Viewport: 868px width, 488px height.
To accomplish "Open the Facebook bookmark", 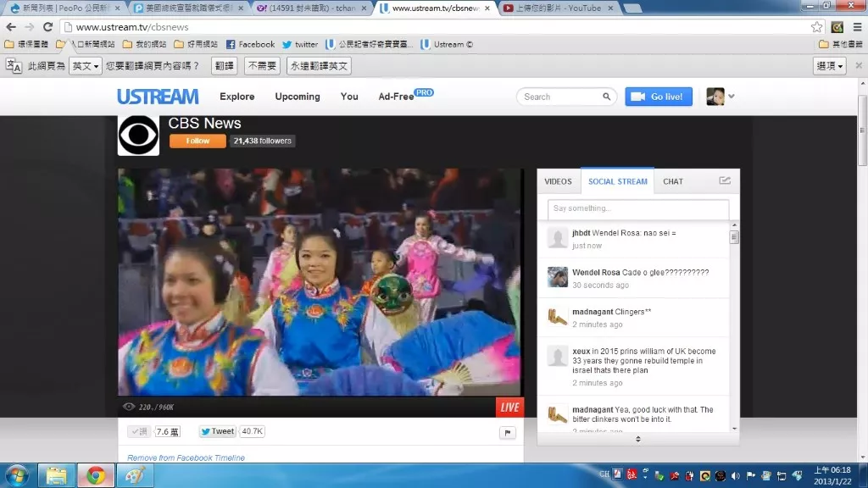I will point(250,44).
